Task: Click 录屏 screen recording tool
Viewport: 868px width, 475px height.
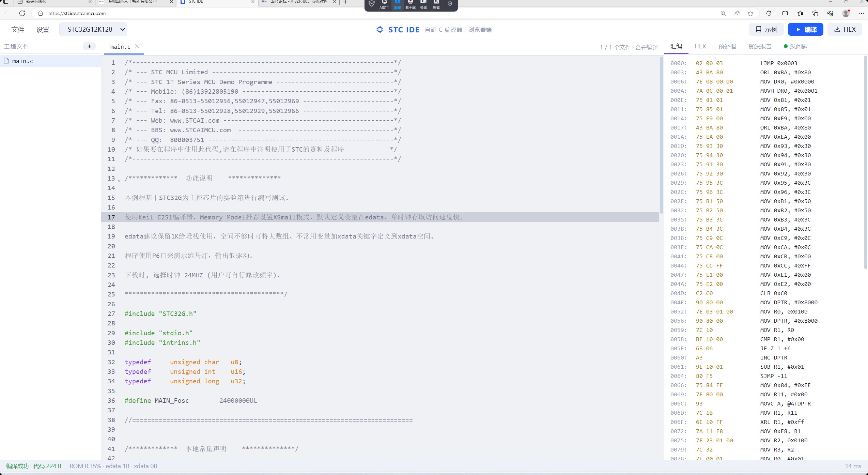Action: (x=423, y=4)
